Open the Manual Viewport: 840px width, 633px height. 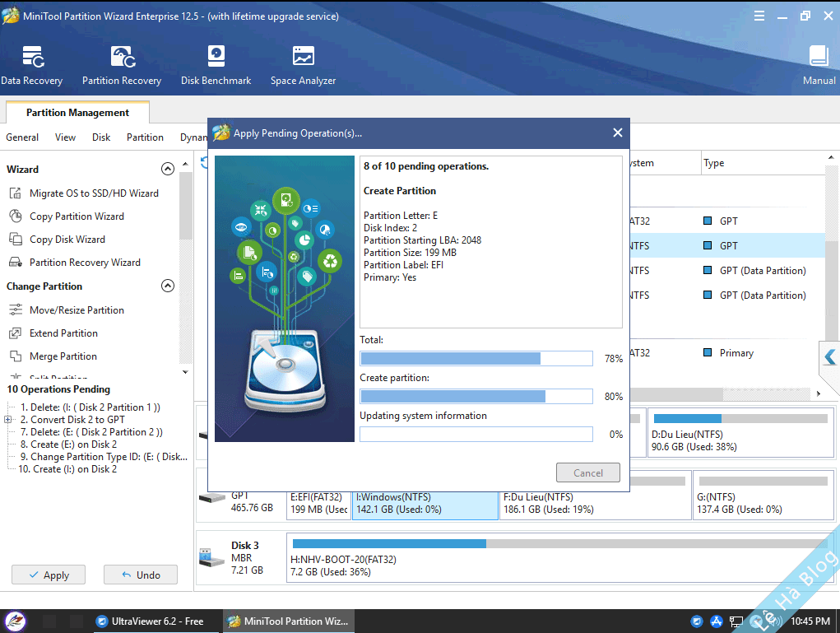tap(819, 65)
